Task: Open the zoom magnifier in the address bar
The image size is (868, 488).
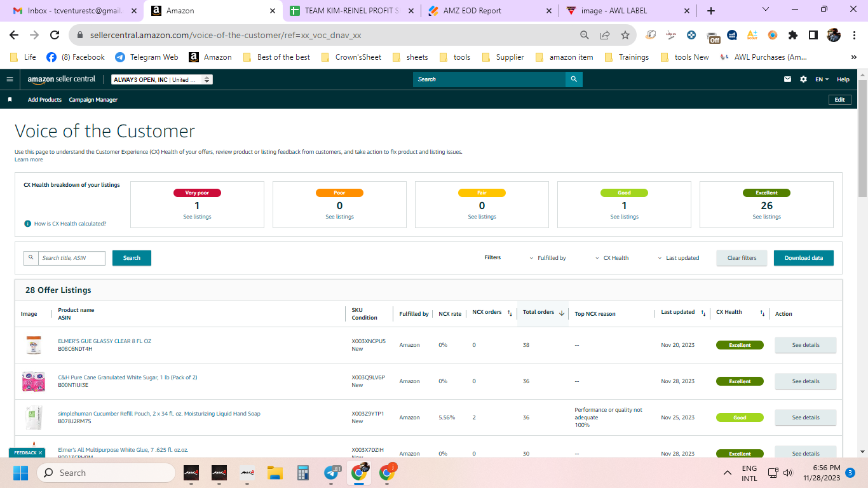Action: coord(585,35)
